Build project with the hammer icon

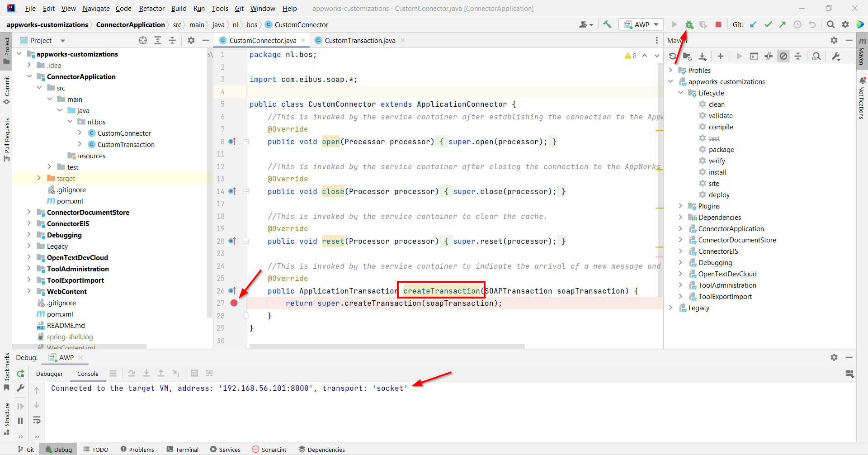point(607,25)
